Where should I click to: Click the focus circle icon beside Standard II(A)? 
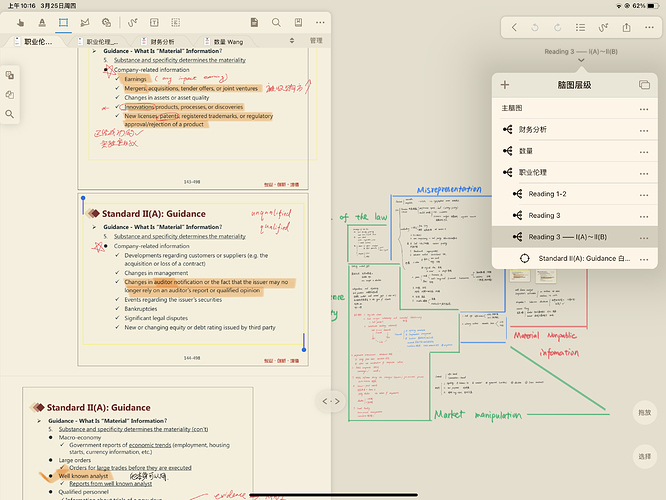(x=525, y=258)
